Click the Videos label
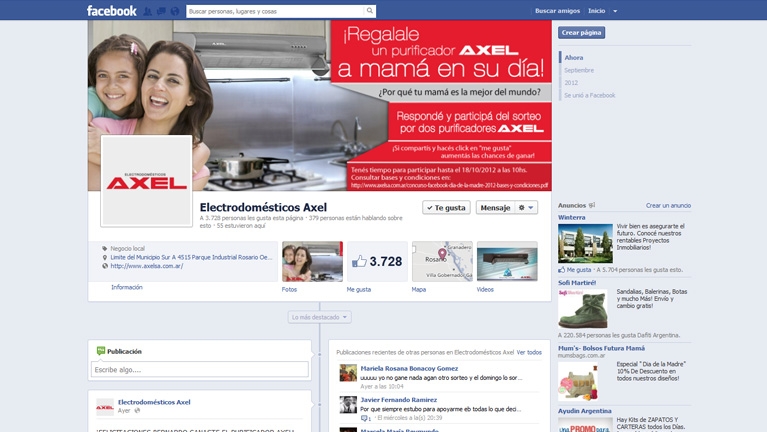Image resolution: width=767 pixels, height=432 pixels. [x=485, y=290]
